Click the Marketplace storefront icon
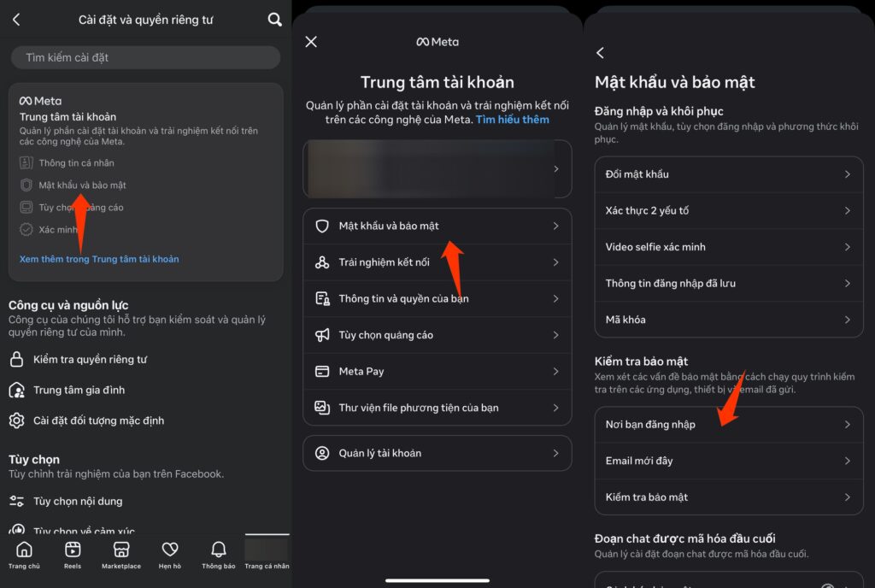 tap(121, 550)
